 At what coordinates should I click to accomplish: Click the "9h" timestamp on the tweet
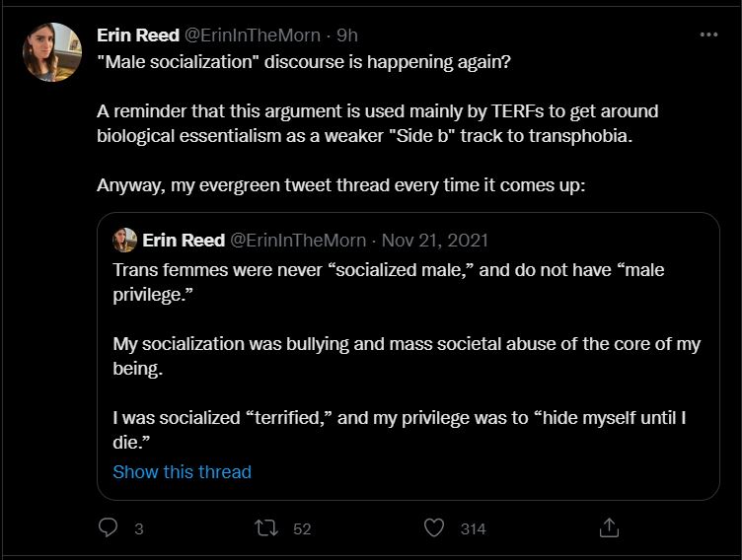click(347, 35)
